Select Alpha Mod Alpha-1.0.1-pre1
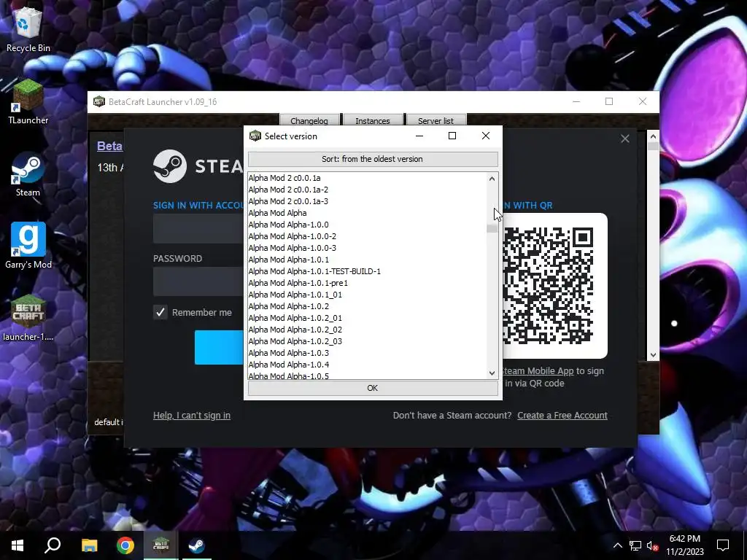 click(x=367, y=283)
